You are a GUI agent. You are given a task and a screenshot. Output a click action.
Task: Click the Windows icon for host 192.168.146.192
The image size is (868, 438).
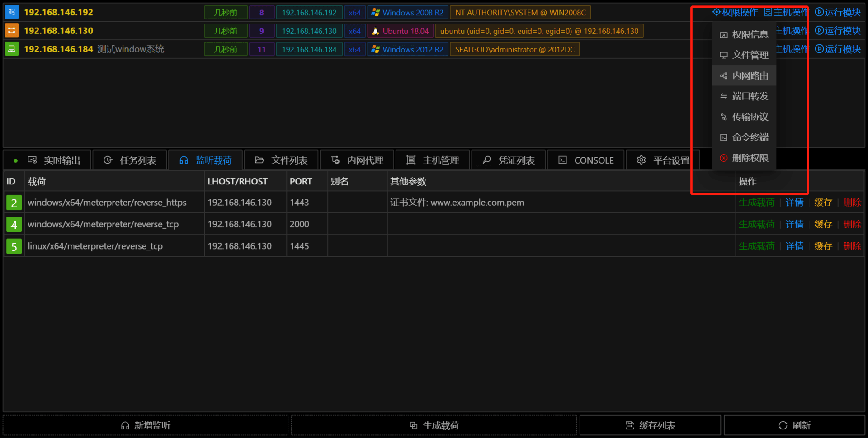point(12,12)
